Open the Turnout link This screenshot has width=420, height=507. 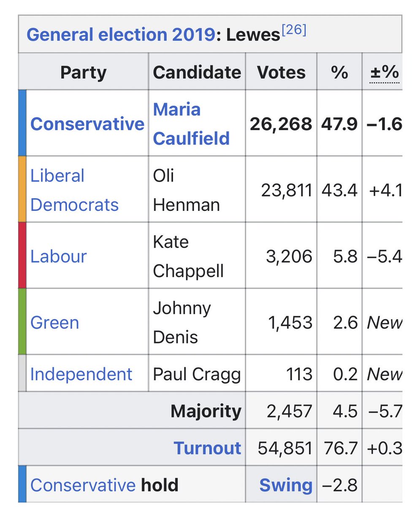point(207,448)
